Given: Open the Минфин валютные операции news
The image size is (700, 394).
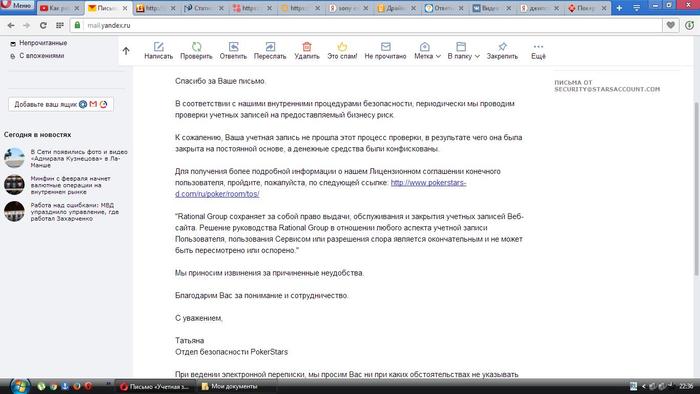Looking at the screenshot, I should tap(71, 185).
